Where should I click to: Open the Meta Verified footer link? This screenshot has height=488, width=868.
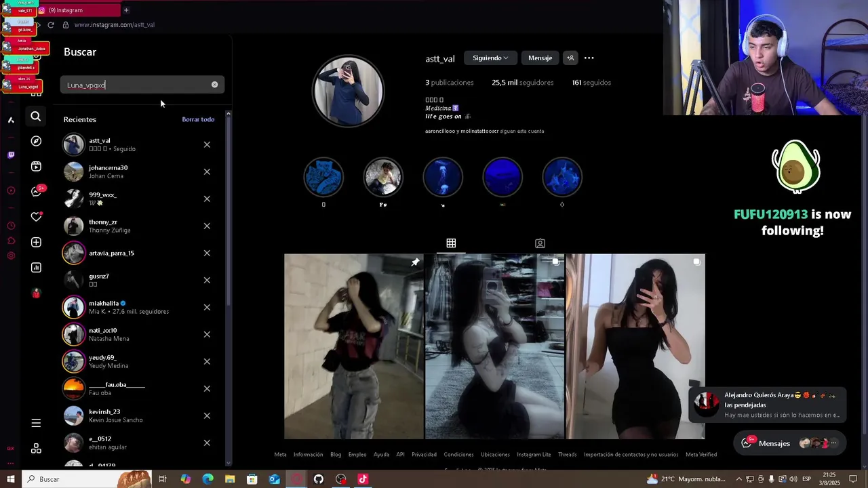point(701,454)
